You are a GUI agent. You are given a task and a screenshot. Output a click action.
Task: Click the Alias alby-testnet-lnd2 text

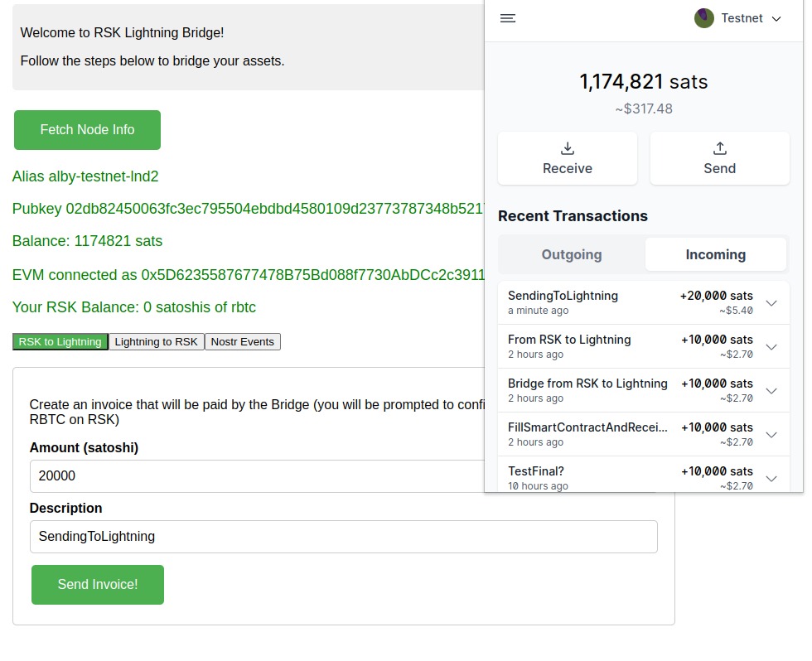click(x=85, y=176)
